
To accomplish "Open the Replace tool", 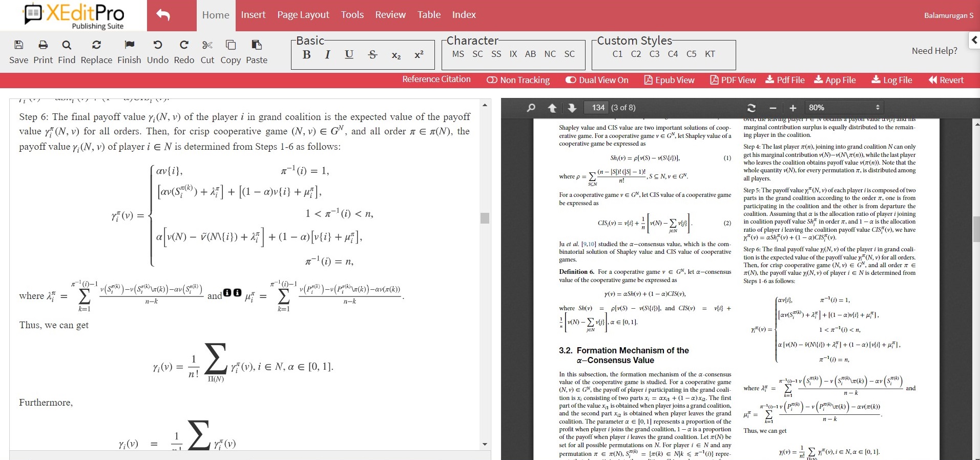I will tap(96, 45).
